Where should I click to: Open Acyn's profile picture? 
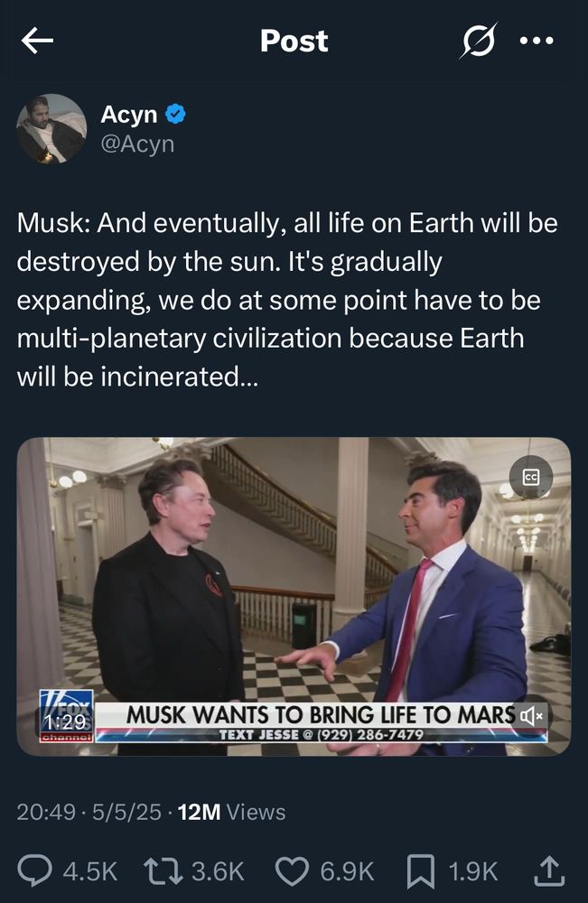tap(51, 129)
